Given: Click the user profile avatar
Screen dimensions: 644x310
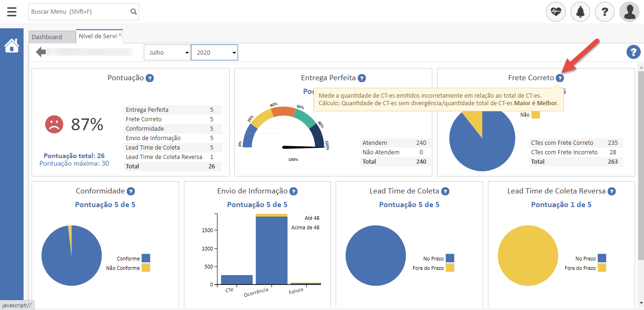Looking at the screenshot, I should [629, 12].
